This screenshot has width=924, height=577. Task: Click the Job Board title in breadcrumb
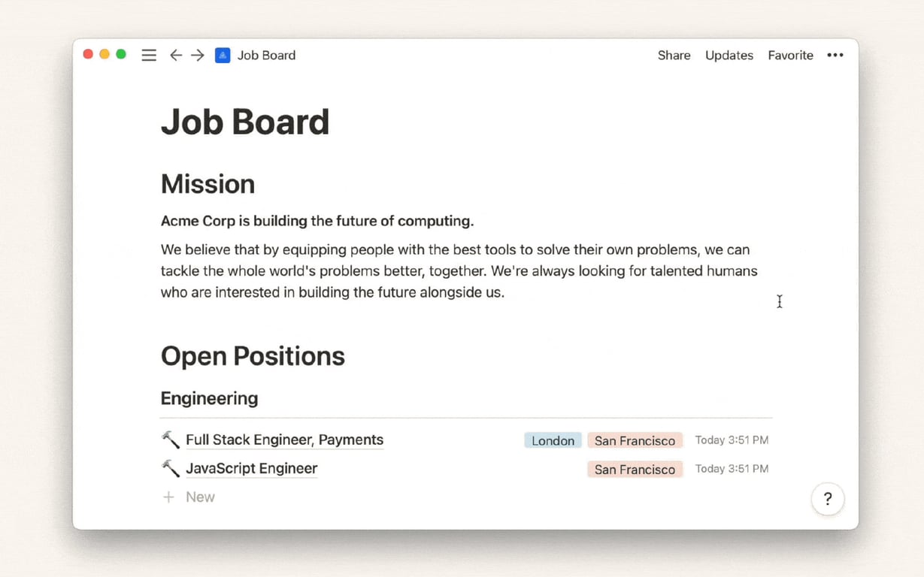266,55
